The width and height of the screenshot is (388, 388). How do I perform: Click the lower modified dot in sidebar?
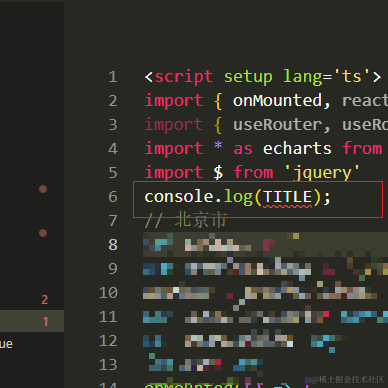pyautogui.click(x=43, y=233)
